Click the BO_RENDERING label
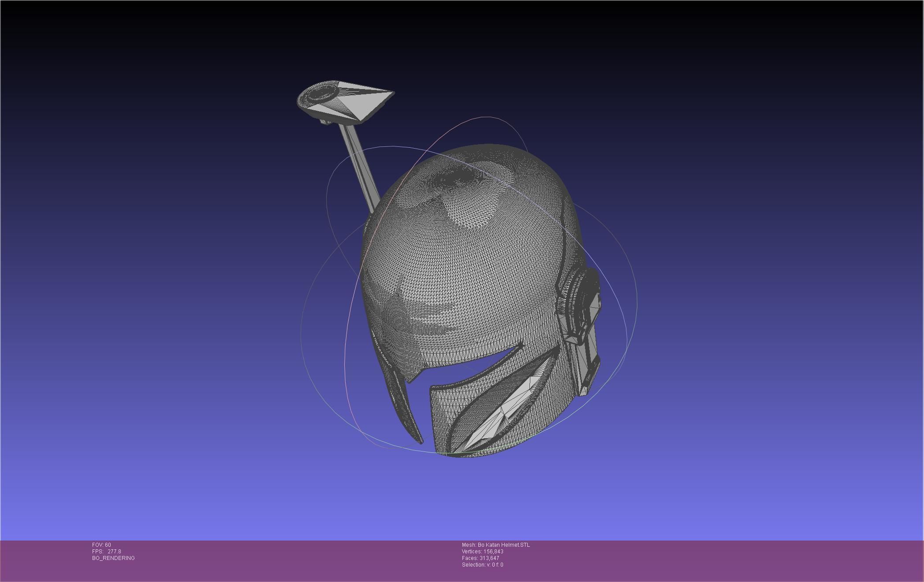 113,558
